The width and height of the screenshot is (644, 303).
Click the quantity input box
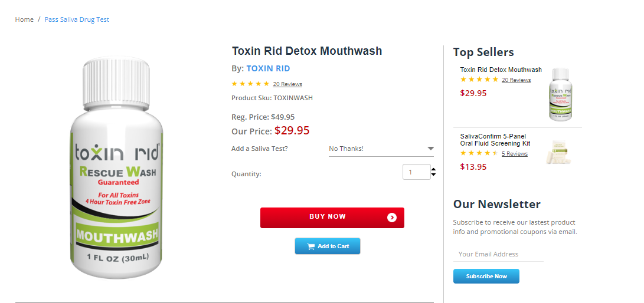click(x=416, y=172)
